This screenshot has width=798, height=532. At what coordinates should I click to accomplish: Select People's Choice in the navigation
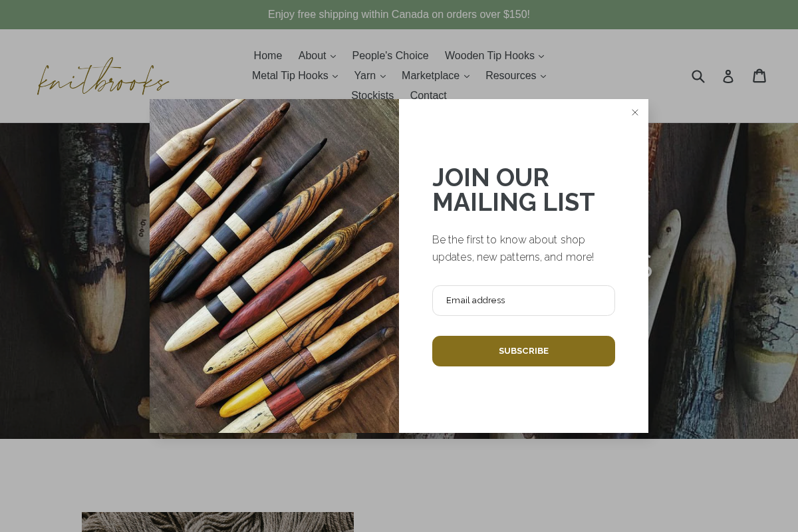click(x=390, y=56)
